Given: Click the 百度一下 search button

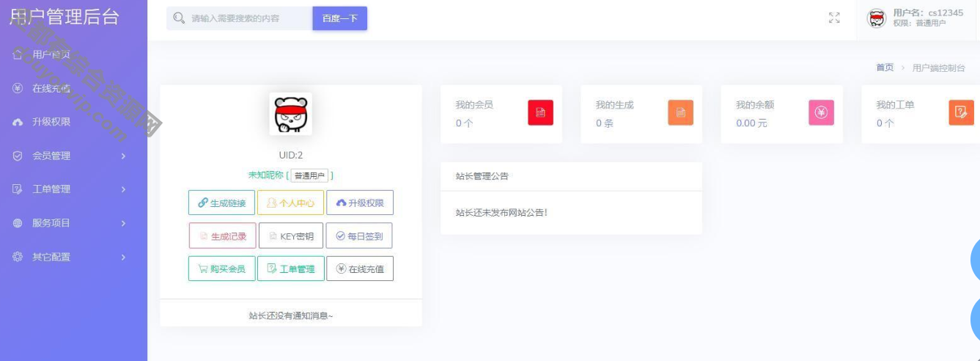Looking at the screenshot, I should (x=339, y=18).
